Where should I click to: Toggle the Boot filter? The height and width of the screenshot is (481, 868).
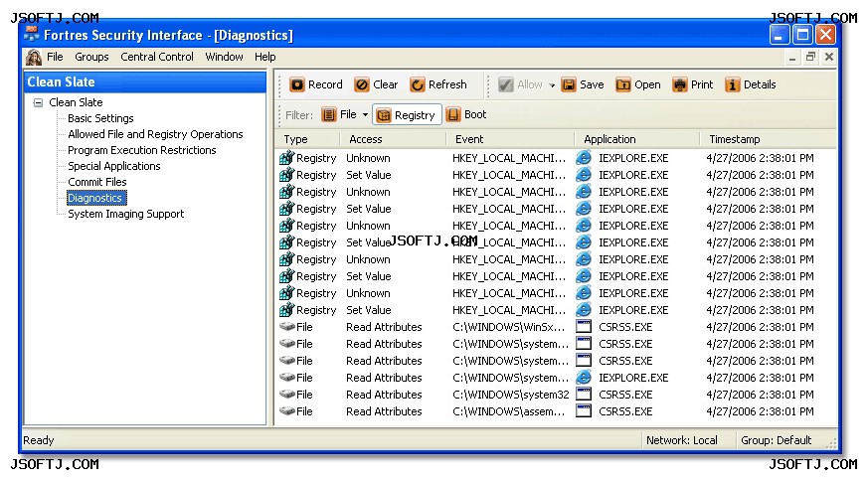click(466, 114)
